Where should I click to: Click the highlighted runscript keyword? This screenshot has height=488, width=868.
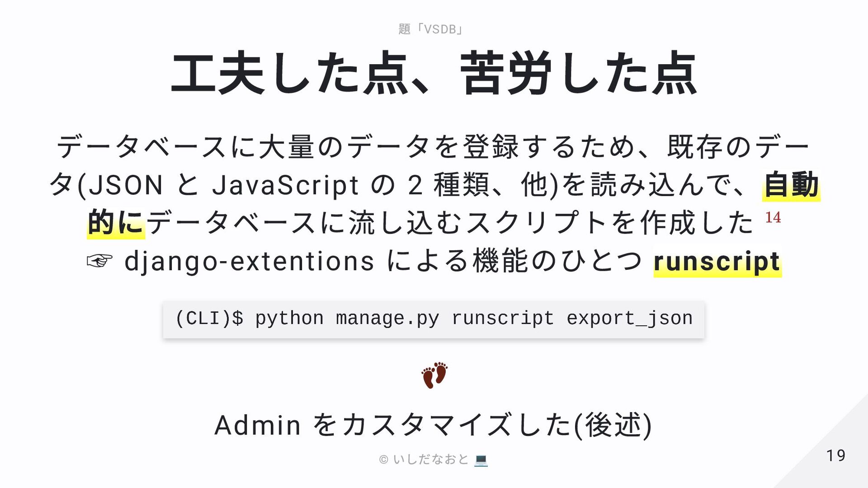coord(717,262)
